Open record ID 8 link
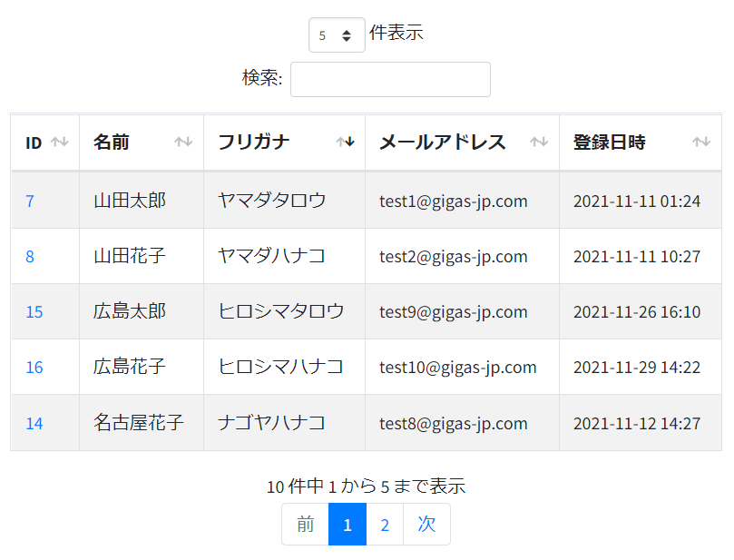This screenshot has width=734, height=560. [x=30, y=257]
